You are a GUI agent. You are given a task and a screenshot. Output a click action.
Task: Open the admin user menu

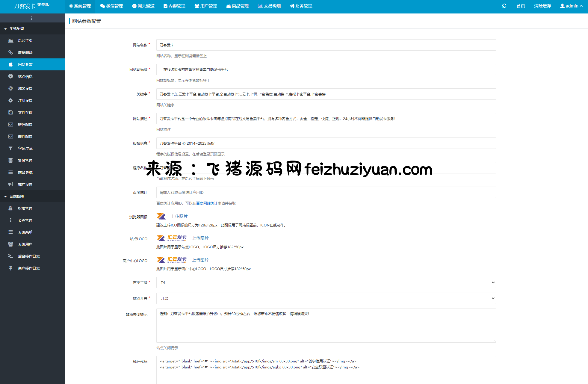point(572,6)
